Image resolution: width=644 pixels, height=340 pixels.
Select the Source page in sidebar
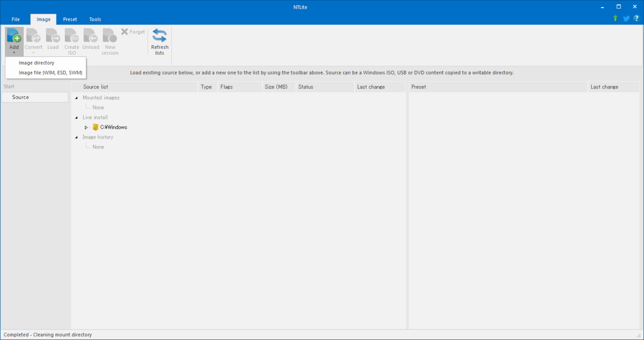pyautogui.click(x=35, y=97)
